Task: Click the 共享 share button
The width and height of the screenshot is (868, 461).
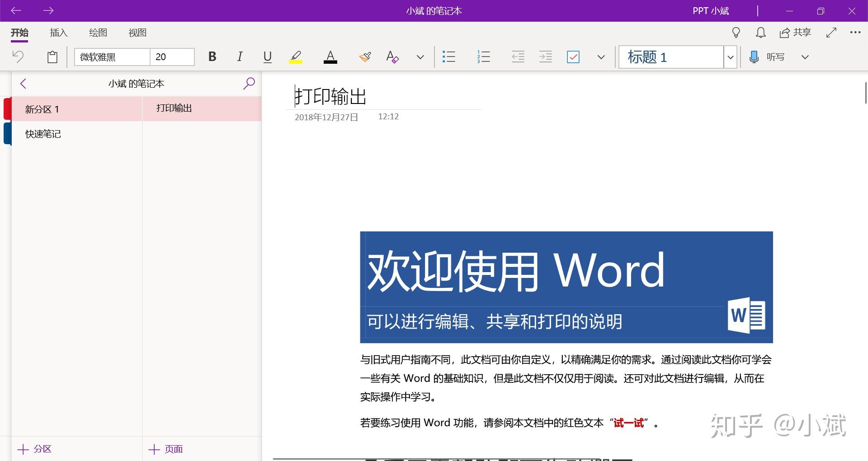Action: pos(795,33)
